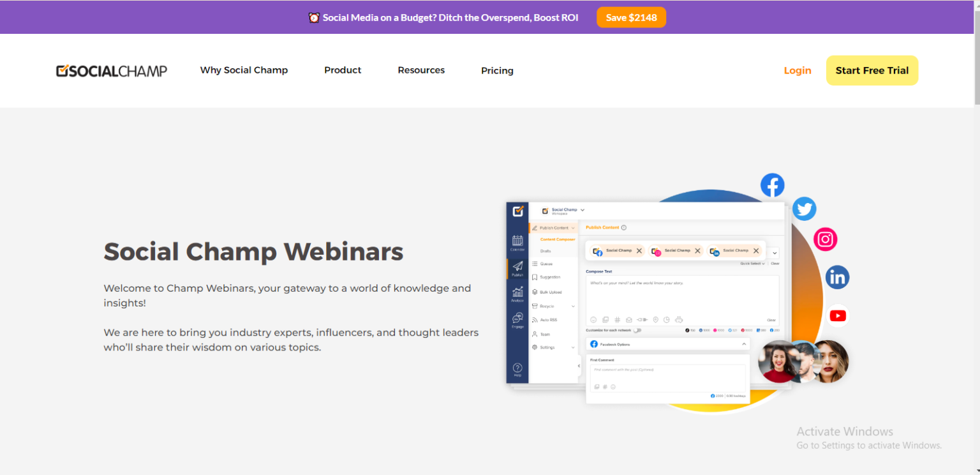Screen dimensions: 980x475
Task: Open the Pricing menu item
Action: (497, 70)
